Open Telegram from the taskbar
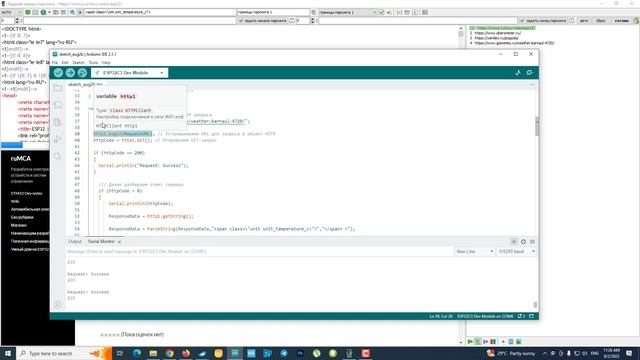The width and height of the screenshot is (640, 360). point(284,353)
